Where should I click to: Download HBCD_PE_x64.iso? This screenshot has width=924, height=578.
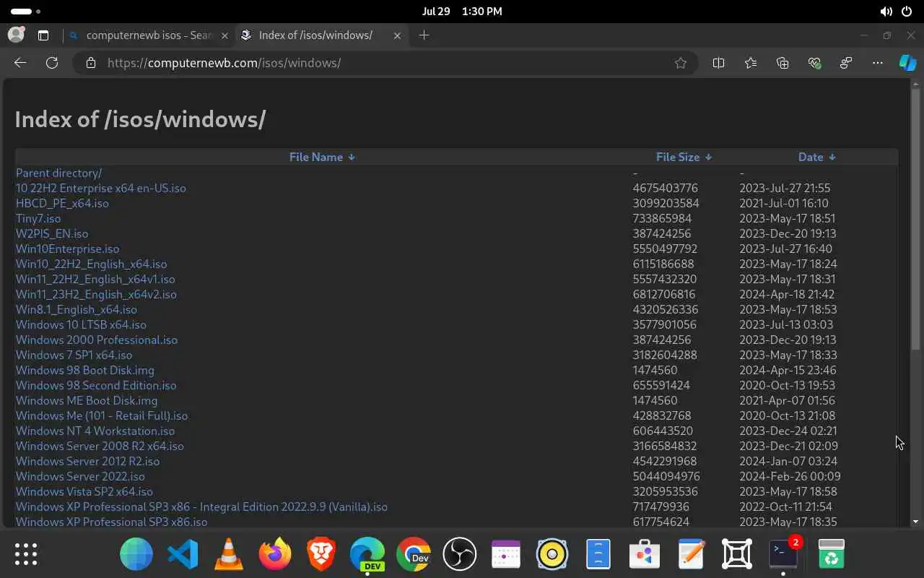point(62,203)
